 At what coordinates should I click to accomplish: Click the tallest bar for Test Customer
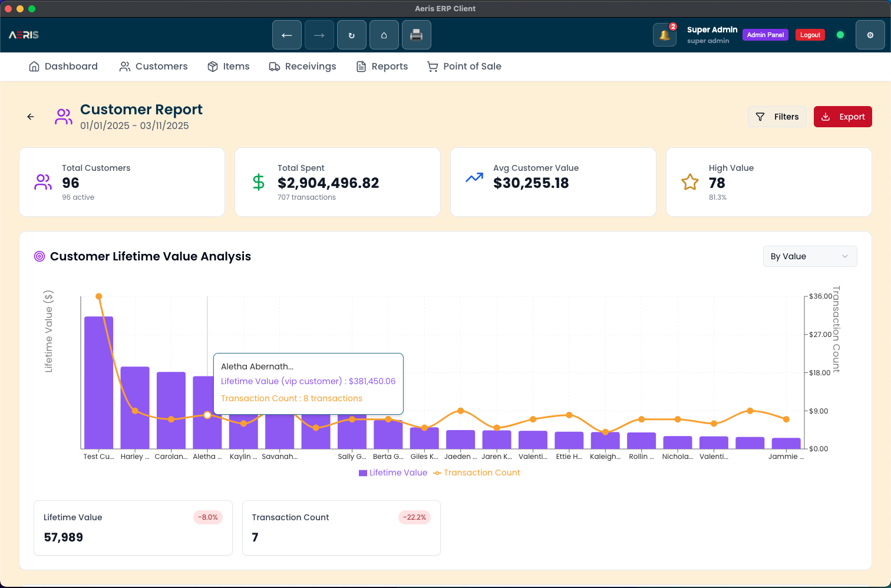pyautogui.click(x=98, y=383)
